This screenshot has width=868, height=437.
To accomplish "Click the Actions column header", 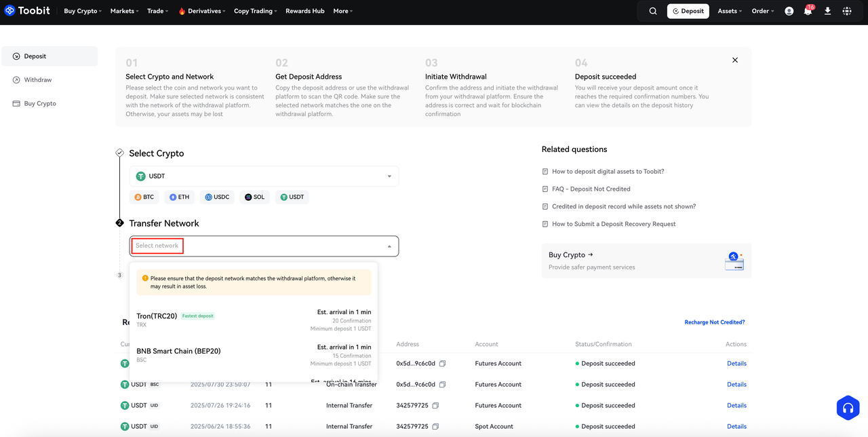I will pos(736,345).
